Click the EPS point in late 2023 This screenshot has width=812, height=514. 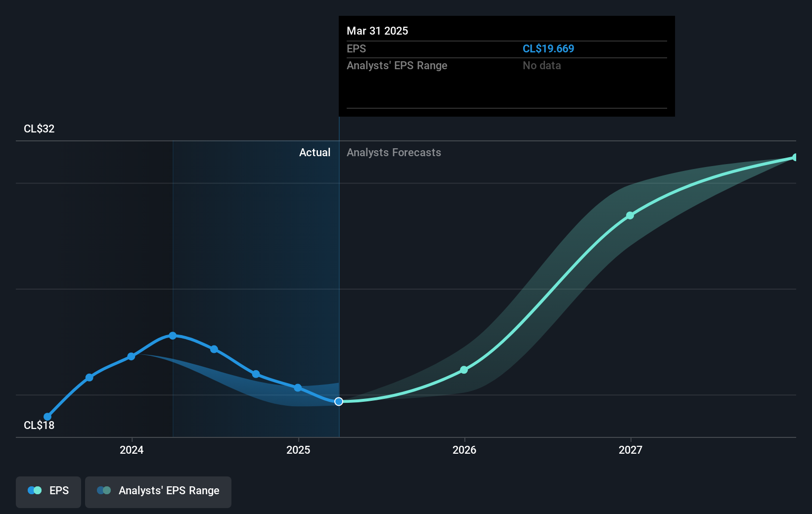tap(90, 378)
